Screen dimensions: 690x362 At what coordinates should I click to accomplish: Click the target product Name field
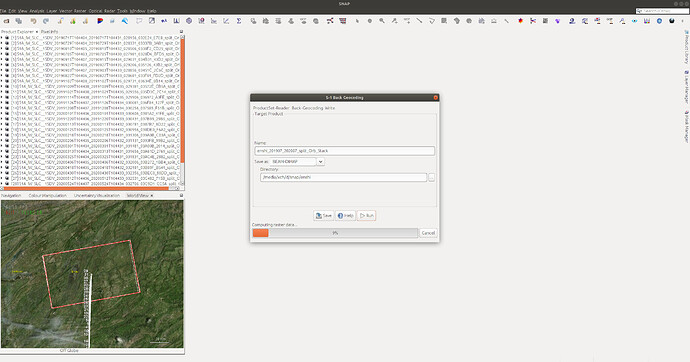pyautogui.click(x=344, y=150)
